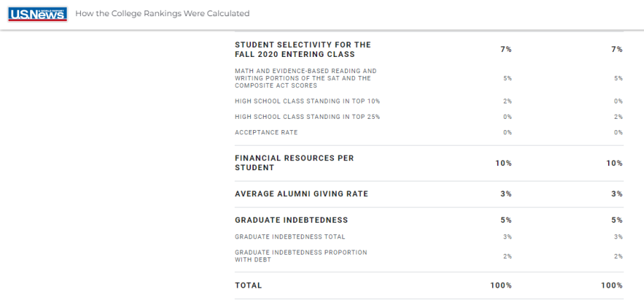Click 'Graduate Indebtedness Proportion With Debt' label
Screen dimensions: 644x301
(x=301, y=256)
